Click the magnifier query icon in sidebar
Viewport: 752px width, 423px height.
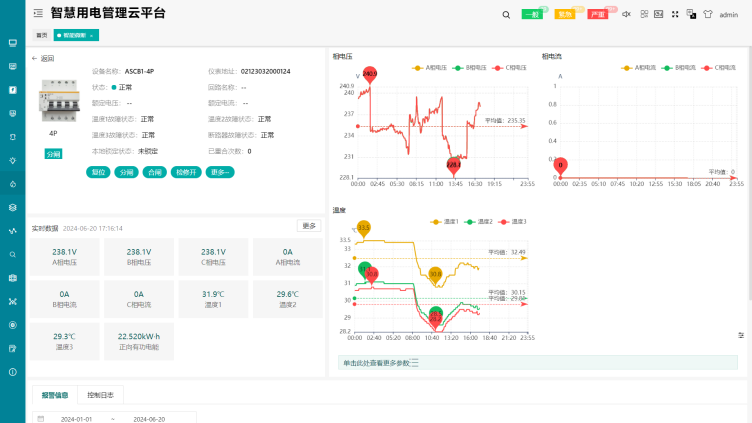click(x=13, y=254)
